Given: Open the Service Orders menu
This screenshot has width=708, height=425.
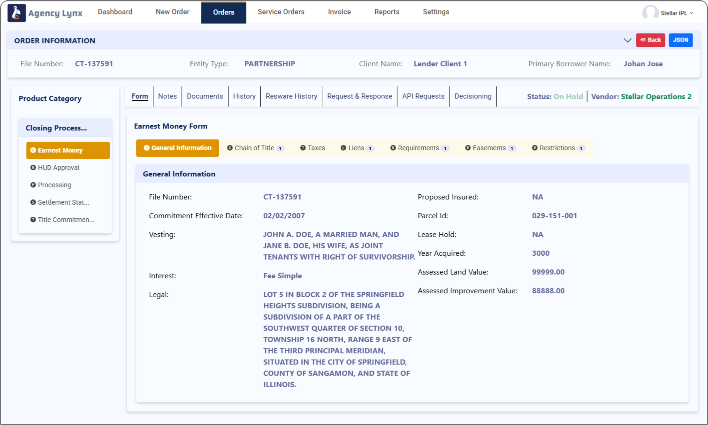Looking at the screenshot, I should pos(281,12).
